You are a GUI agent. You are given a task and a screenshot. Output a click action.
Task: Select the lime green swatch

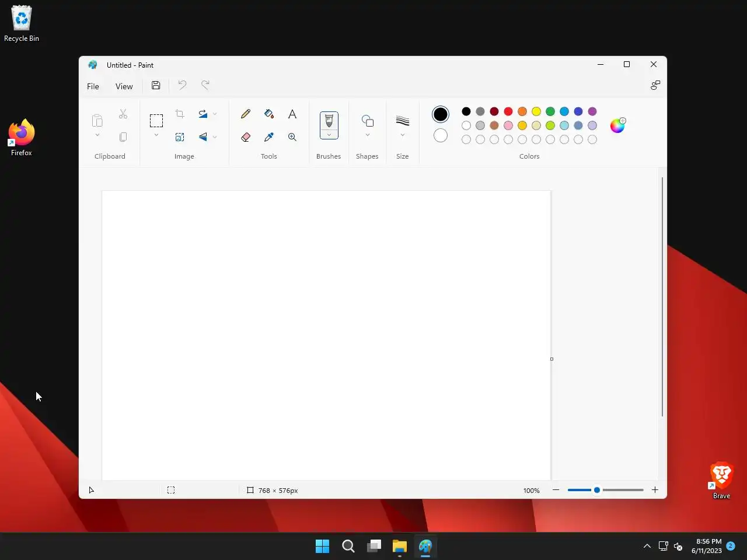550,125
